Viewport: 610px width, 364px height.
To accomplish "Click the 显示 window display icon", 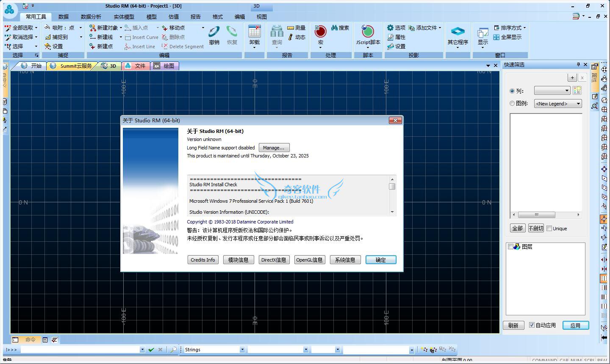I will click(483, 33).
